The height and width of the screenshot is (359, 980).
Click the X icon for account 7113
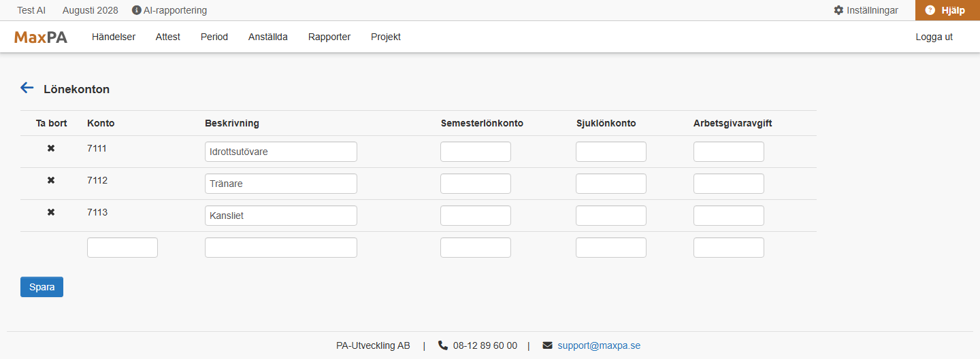51,212
